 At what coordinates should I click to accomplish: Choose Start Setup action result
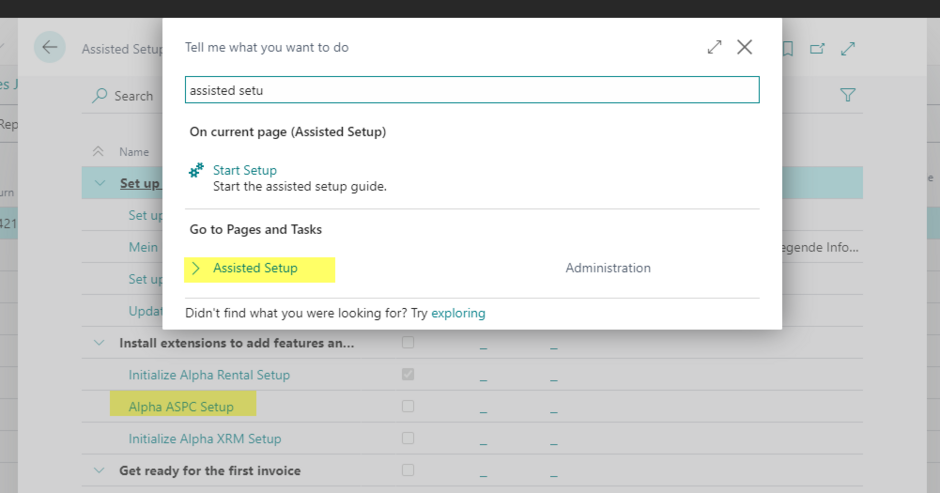[245, 170]
